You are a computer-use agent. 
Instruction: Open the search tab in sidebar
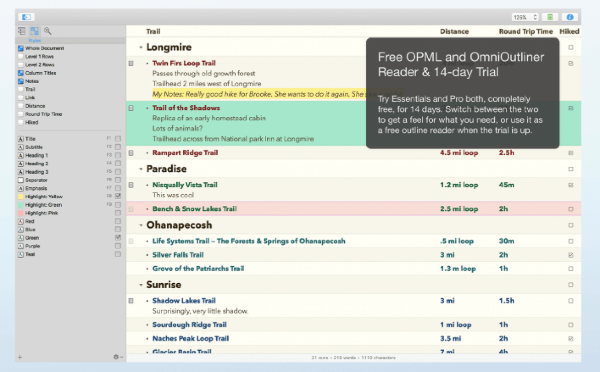[x=47, y=31]
